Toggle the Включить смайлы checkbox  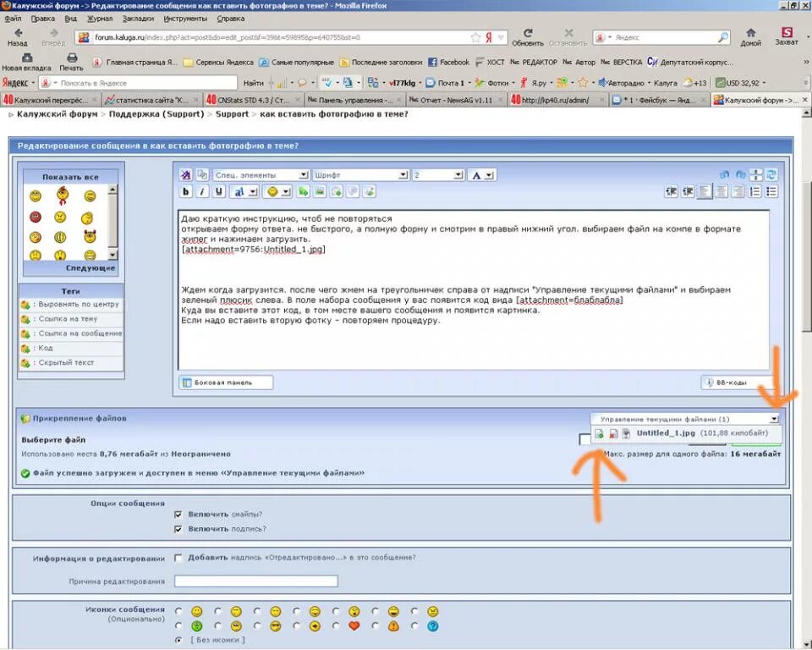pos(178,515)
